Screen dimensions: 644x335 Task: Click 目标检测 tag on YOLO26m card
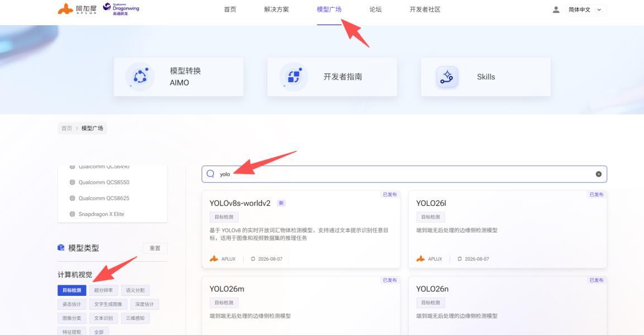224,303
